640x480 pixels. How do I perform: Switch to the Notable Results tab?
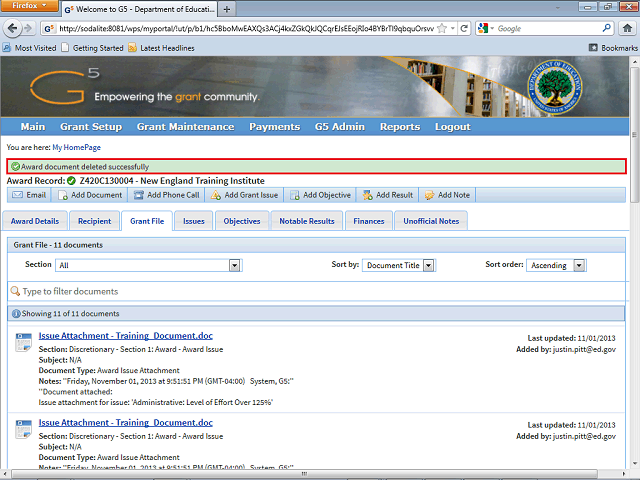pos(307,221)
